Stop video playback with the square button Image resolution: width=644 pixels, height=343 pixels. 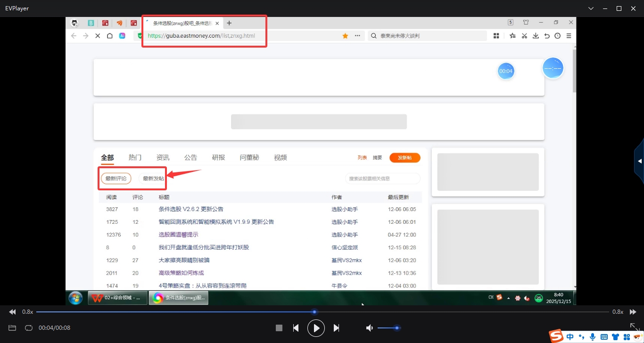tap(279, 328)
